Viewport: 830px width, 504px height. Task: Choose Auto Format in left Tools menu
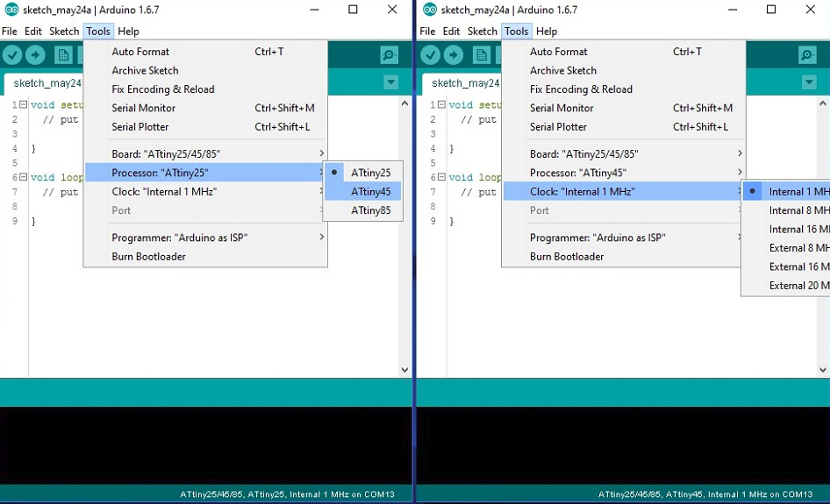pos(205,52)
